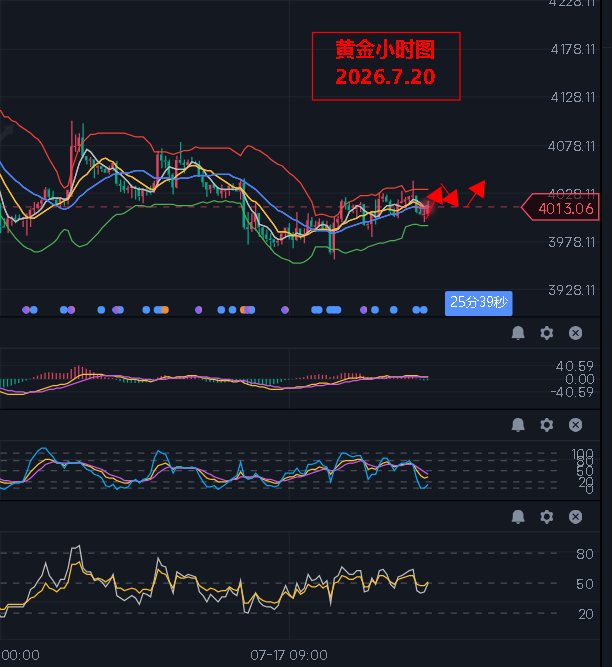612x667 pixels.
Task: Click the RSI 50 level axis label
Action: (x=585, y=584)
